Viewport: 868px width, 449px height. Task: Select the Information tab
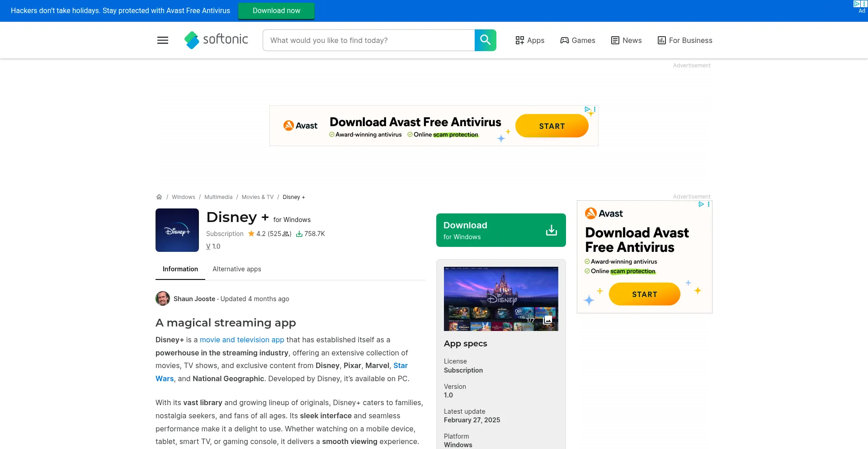[x=180, y=269]
